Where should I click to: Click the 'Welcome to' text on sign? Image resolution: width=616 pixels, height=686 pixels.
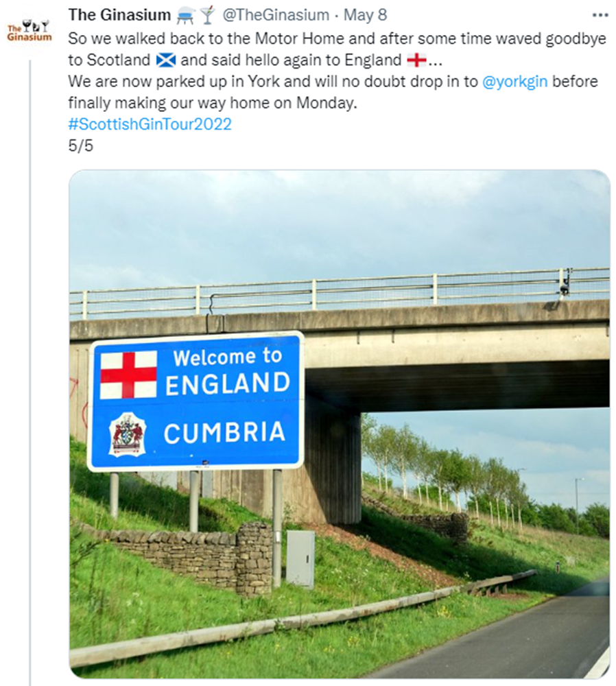(x=227, y=357)
